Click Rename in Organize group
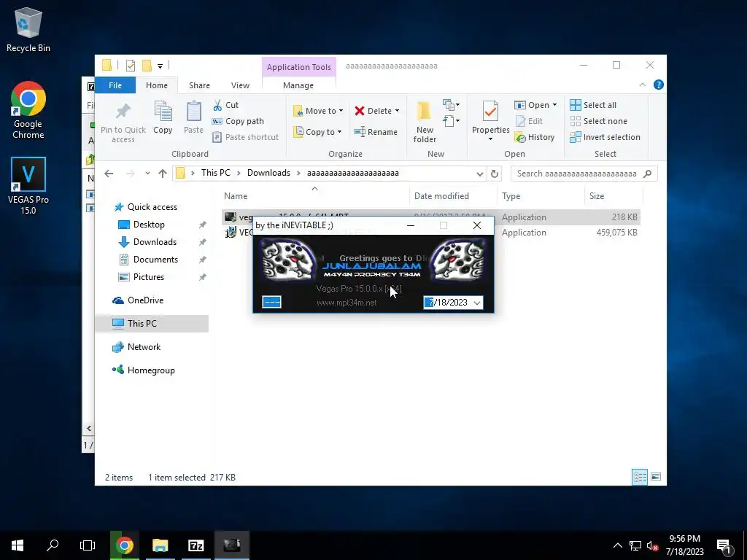Viewport: 747px width, 560px height. pos(376,132)
